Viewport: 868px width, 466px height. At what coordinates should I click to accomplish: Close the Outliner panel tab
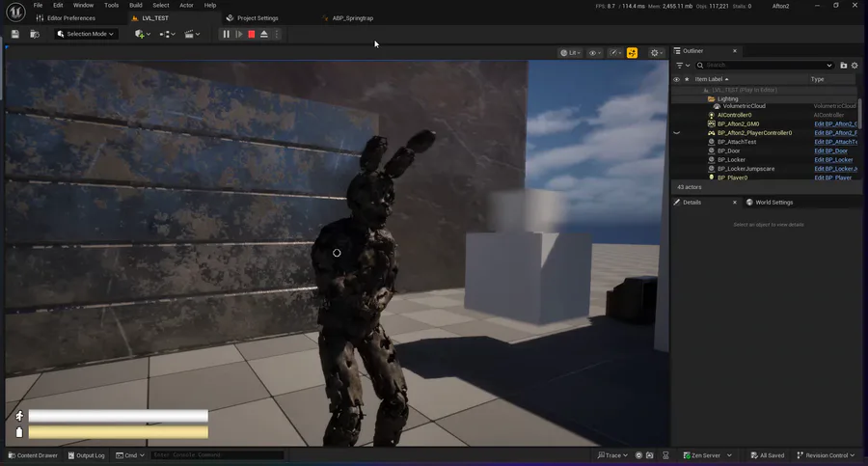click(735, 51)
